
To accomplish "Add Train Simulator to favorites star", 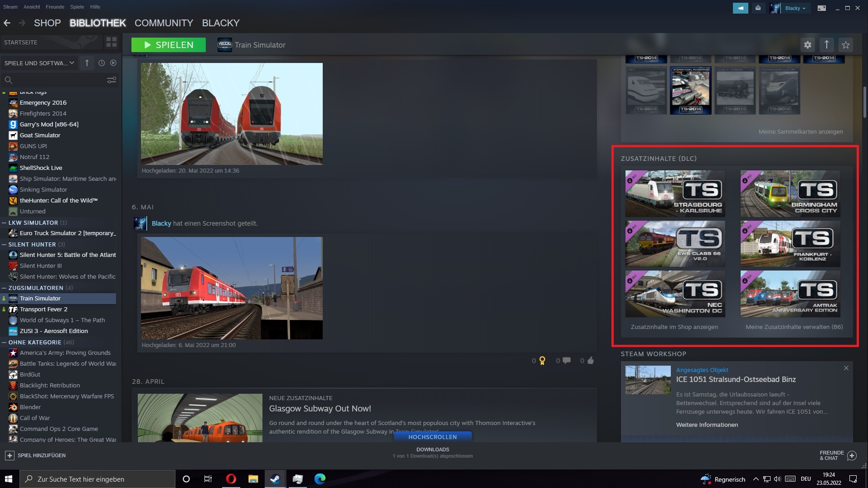I will coord(846,45).
